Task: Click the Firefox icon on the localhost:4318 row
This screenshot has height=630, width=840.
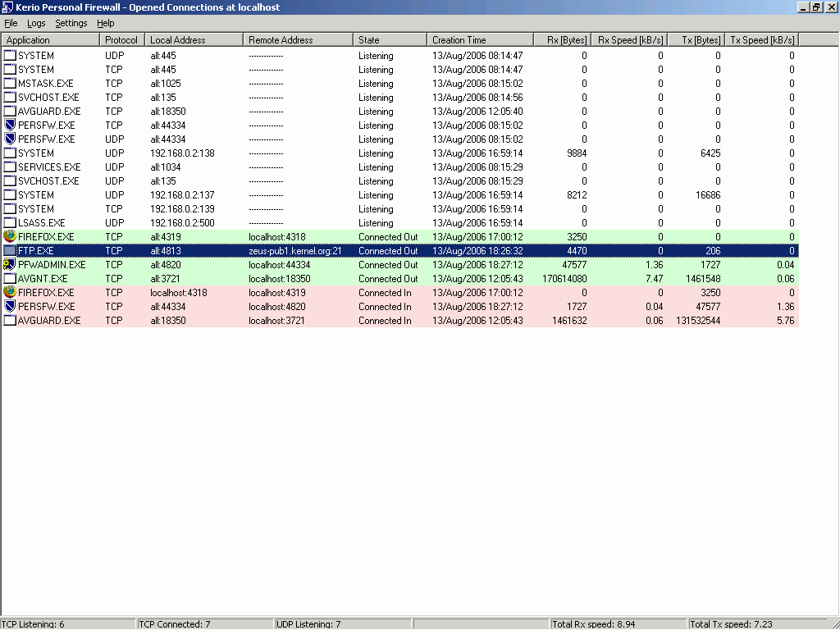Action: tap(10, 292)
